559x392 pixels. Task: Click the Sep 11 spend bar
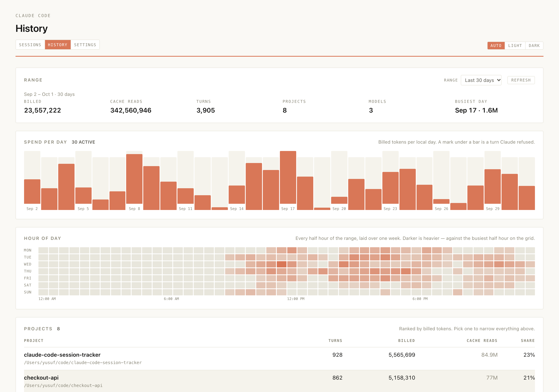click(x=186, y=196)
